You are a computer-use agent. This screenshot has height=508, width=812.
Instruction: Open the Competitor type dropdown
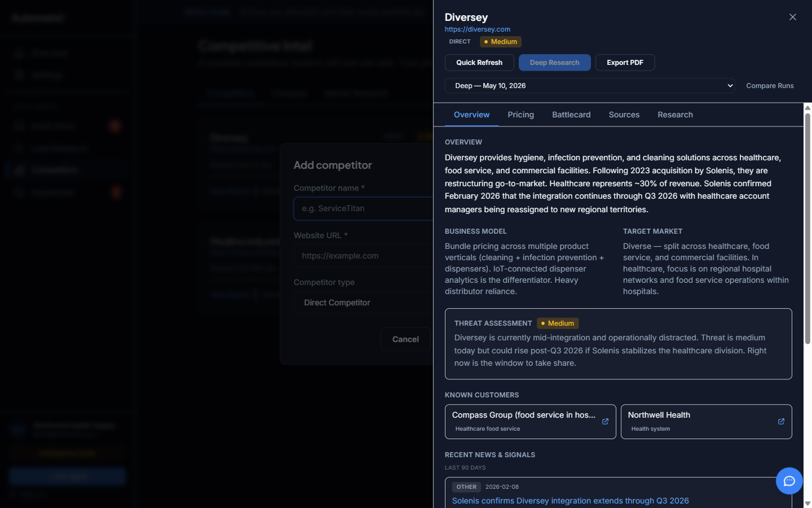(363, 303)
